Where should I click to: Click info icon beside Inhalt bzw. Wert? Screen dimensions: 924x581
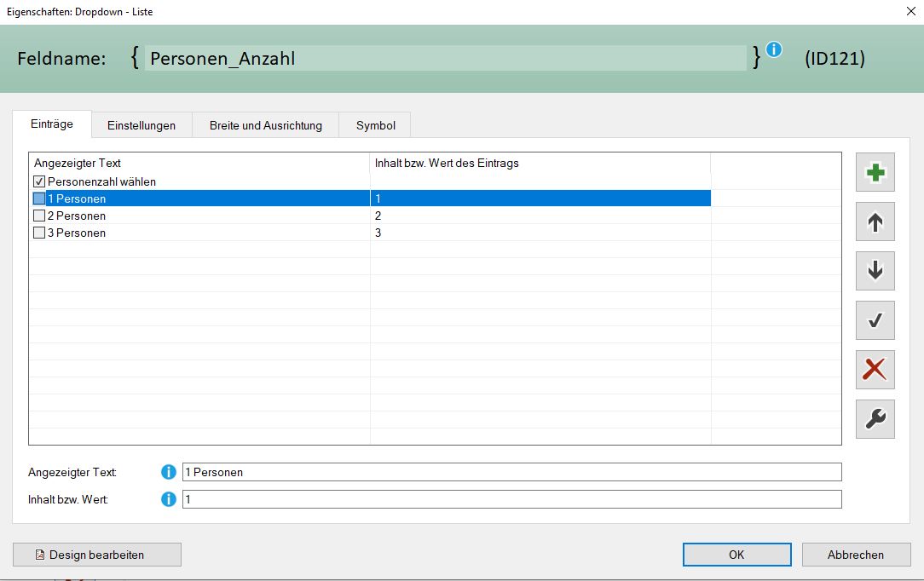pos(169,499)
